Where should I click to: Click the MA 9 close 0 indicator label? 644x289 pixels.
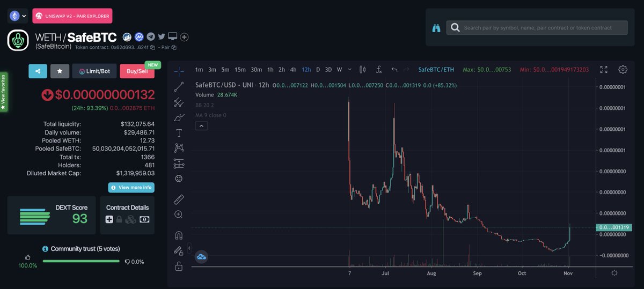coord(210,115)
